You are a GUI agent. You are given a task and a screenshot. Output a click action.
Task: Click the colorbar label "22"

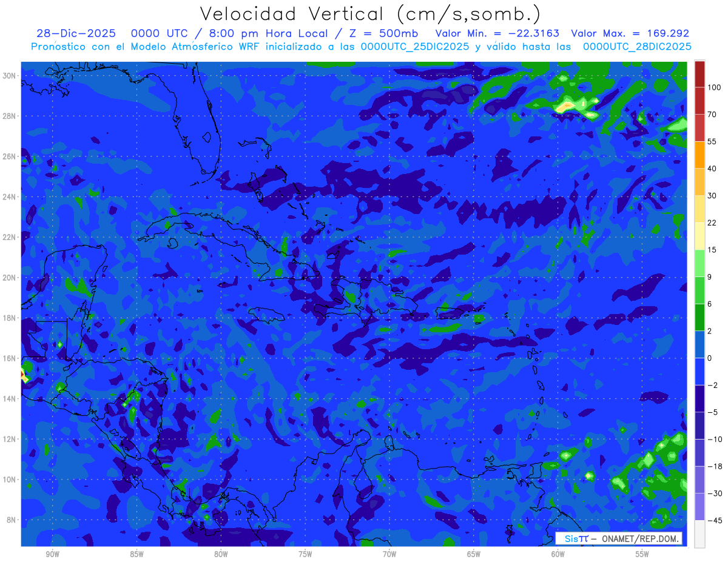click(712, 222)
